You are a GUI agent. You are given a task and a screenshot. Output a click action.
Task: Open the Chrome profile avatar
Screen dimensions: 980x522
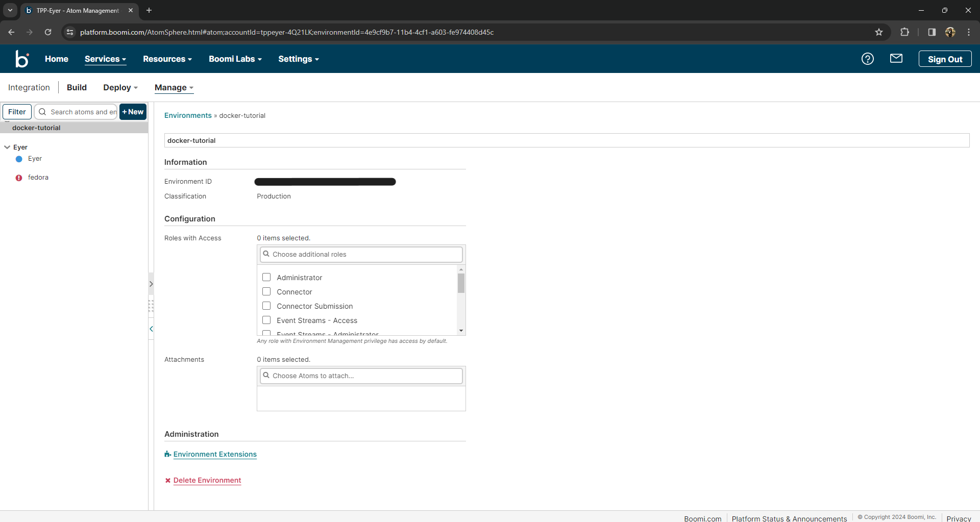tap(950, 32)
